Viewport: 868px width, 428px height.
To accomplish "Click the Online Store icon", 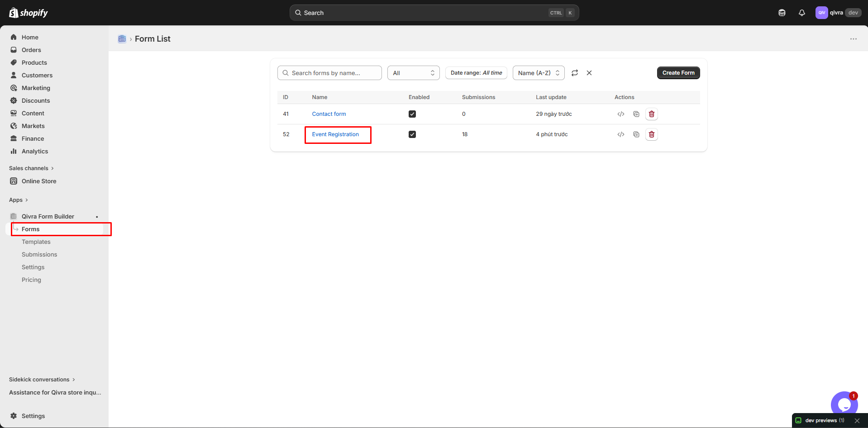I will click(x=14, y=181).
